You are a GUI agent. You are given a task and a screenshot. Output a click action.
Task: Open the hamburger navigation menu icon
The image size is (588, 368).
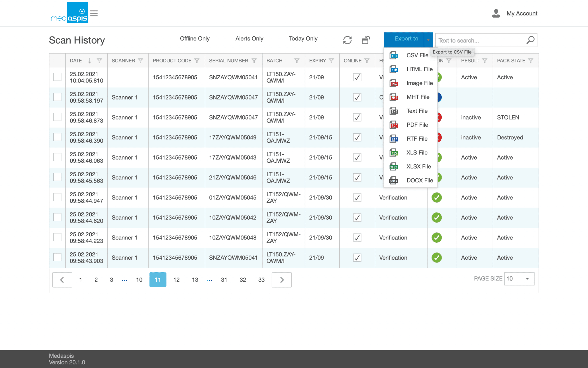94,13
